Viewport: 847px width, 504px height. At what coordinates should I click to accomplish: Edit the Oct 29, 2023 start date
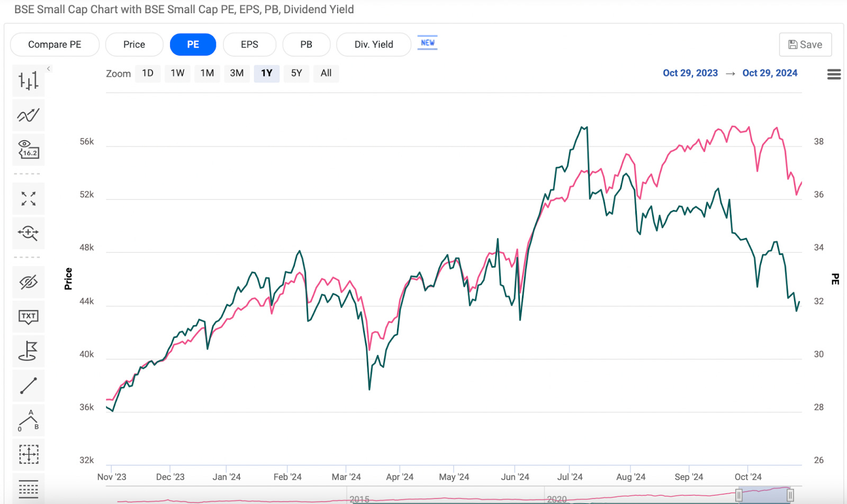690,73
